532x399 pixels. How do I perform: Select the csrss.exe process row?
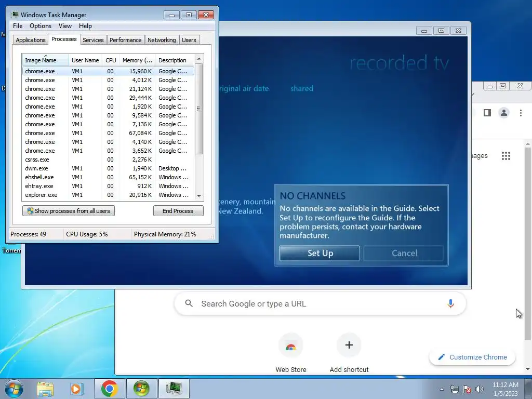(108, 159)
